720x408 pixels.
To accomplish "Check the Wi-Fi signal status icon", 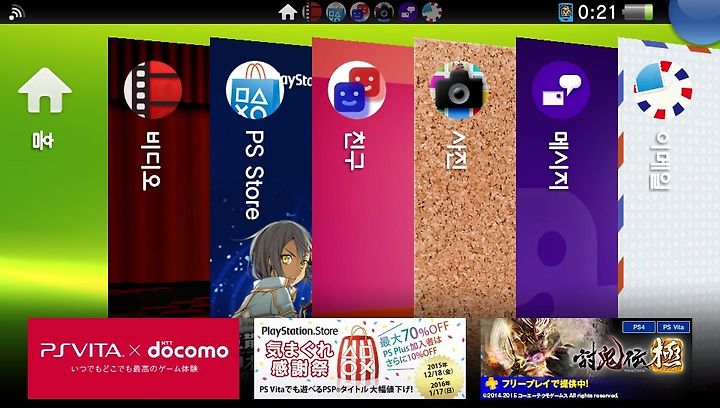I will (16, 13).
